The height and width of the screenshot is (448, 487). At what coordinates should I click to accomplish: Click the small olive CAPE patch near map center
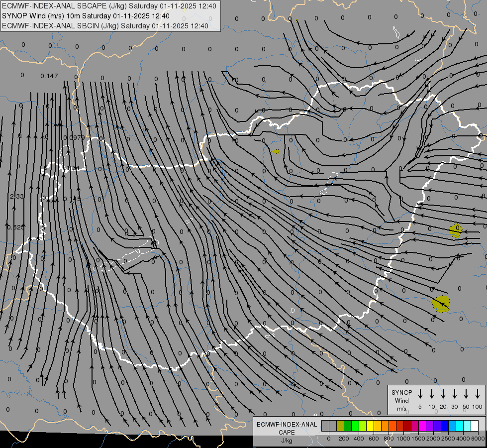[x=276, y=151]
